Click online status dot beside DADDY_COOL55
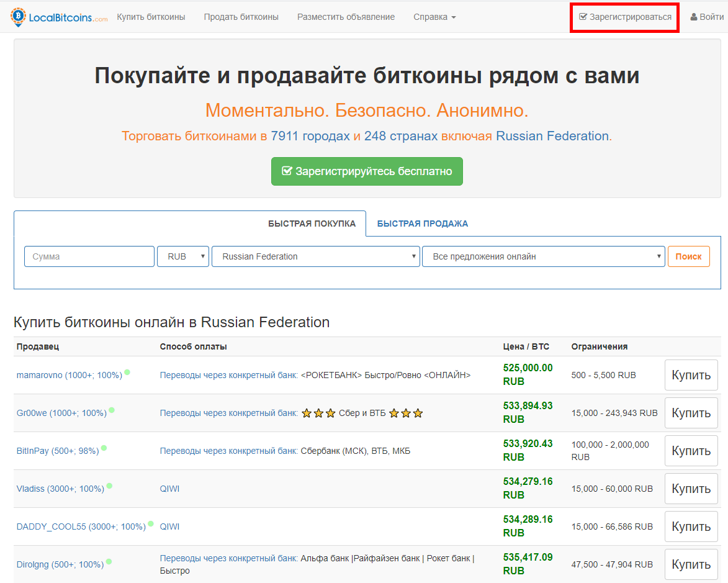Image resolution: width=728 pixels, height=583 pixels. pyautogui.click(x=151, y=523)
